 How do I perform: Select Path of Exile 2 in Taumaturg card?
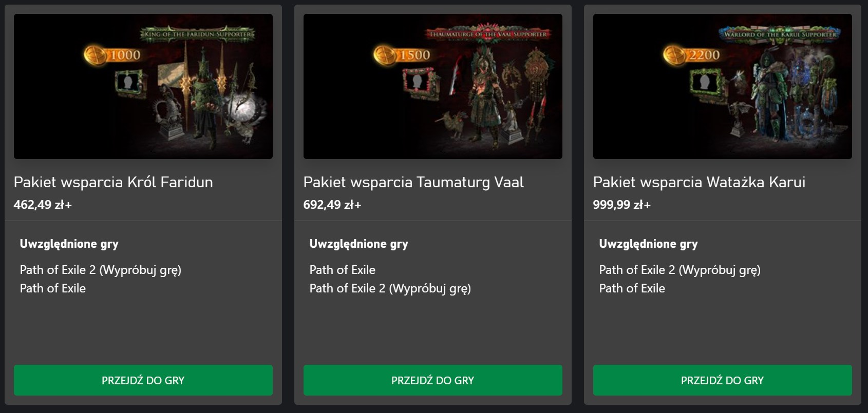(390, 288)
